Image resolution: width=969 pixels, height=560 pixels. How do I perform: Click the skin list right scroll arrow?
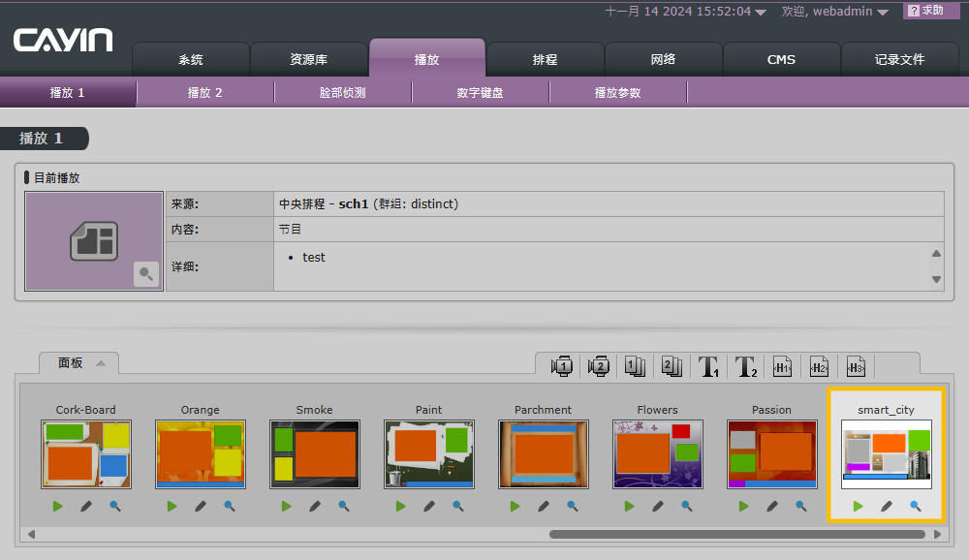937,534
